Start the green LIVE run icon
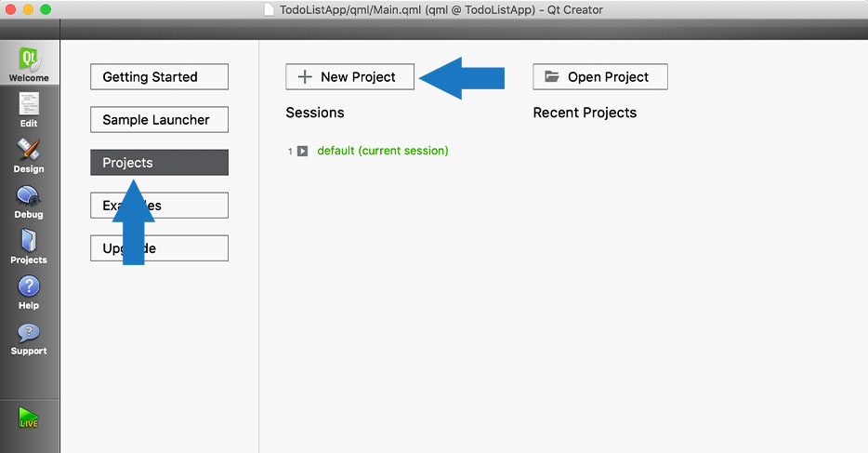Image resolution: width=868 pixels, height=453 pixels. [x=28, y=418]
